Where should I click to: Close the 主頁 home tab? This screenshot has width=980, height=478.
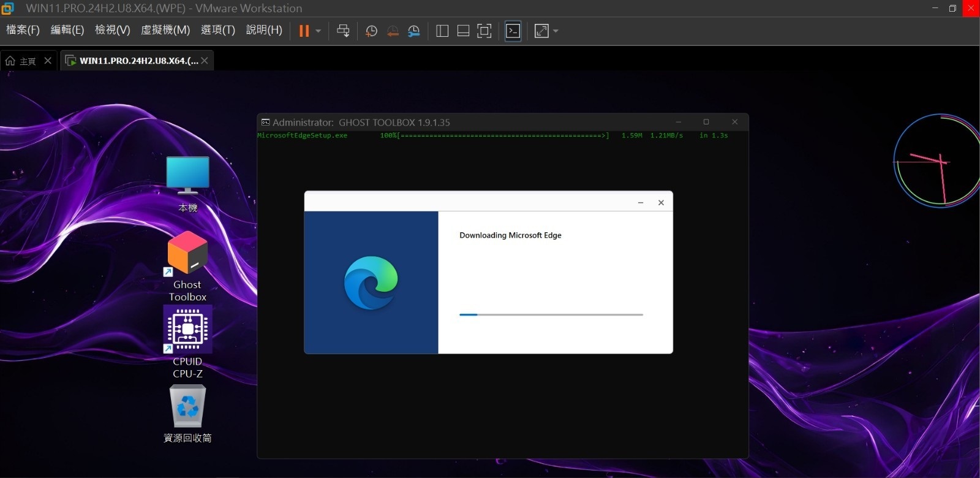click(48, 61)
